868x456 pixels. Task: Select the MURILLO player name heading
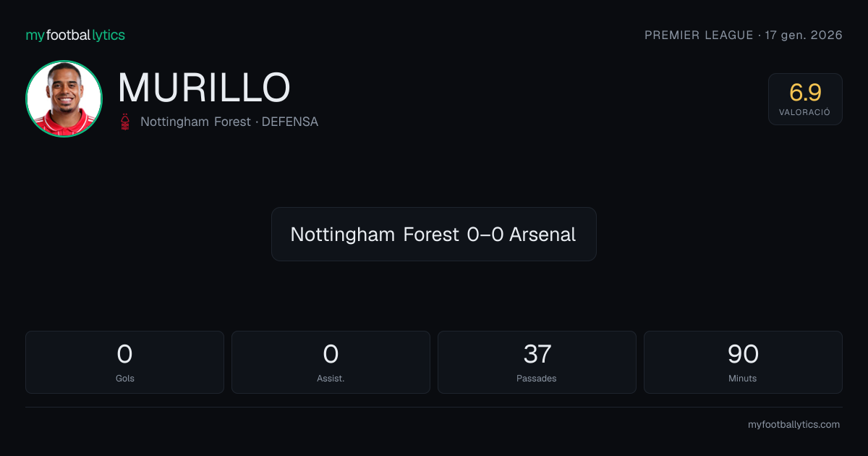click(x=204, y=88)
